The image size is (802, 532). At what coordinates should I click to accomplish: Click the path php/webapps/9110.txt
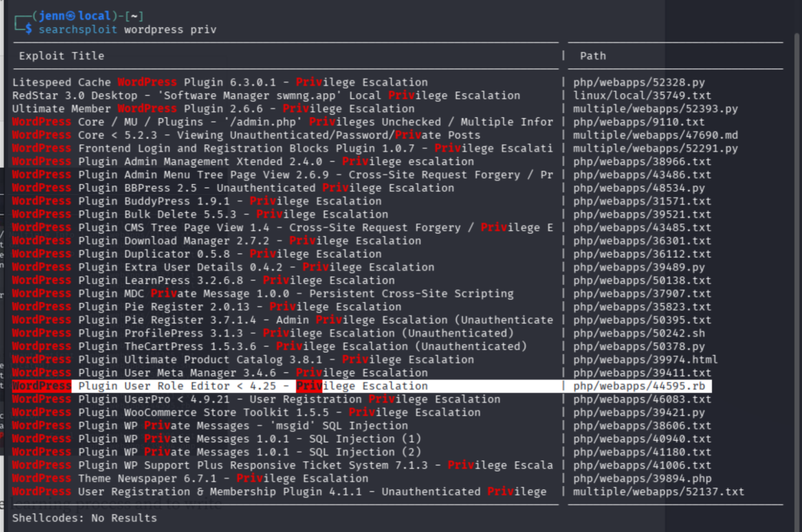click(x=639, y=122)
